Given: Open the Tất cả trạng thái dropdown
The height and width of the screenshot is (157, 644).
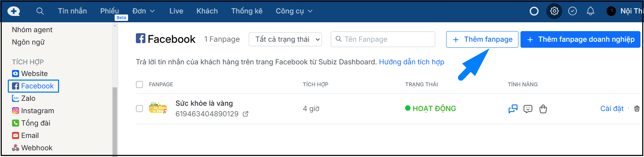Looking at the screenshot, I should point(285,39).
